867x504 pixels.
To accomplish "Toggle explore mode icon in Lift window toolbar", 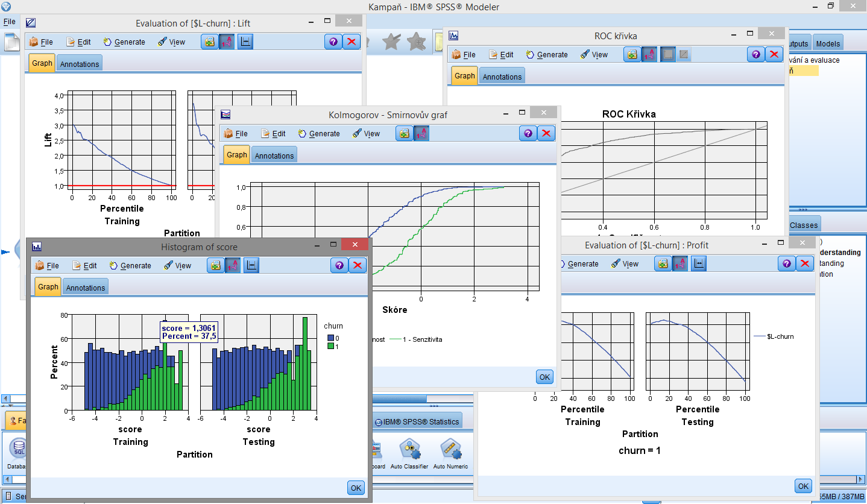I will pos(227,42).
